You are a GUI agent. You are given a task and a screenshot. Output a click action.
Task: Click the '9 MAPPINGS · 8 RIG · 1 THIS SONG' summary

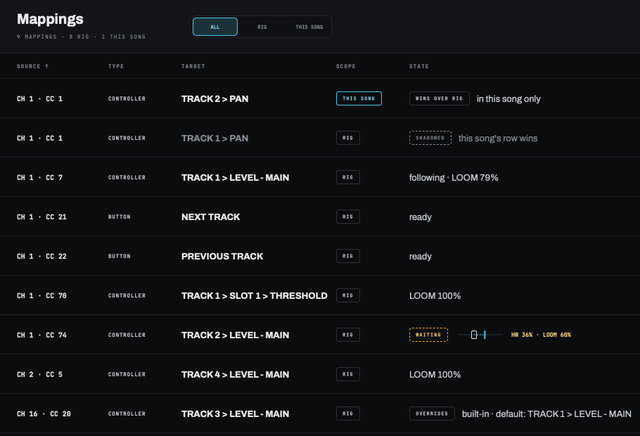pos(81,37)
